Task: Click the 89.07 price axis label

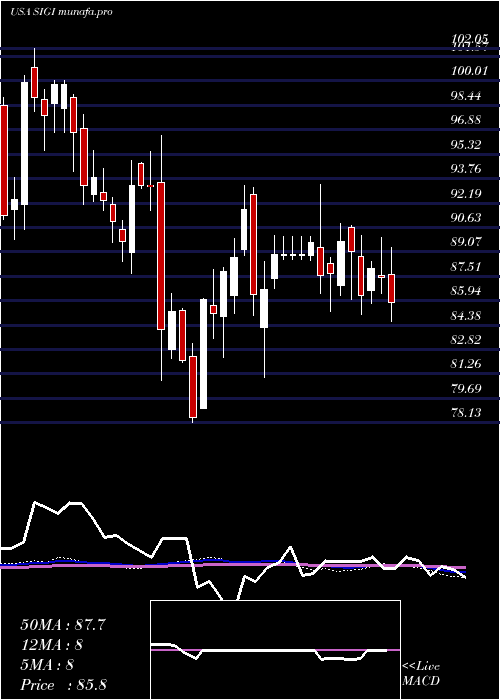Action: (x=467, y=242)
